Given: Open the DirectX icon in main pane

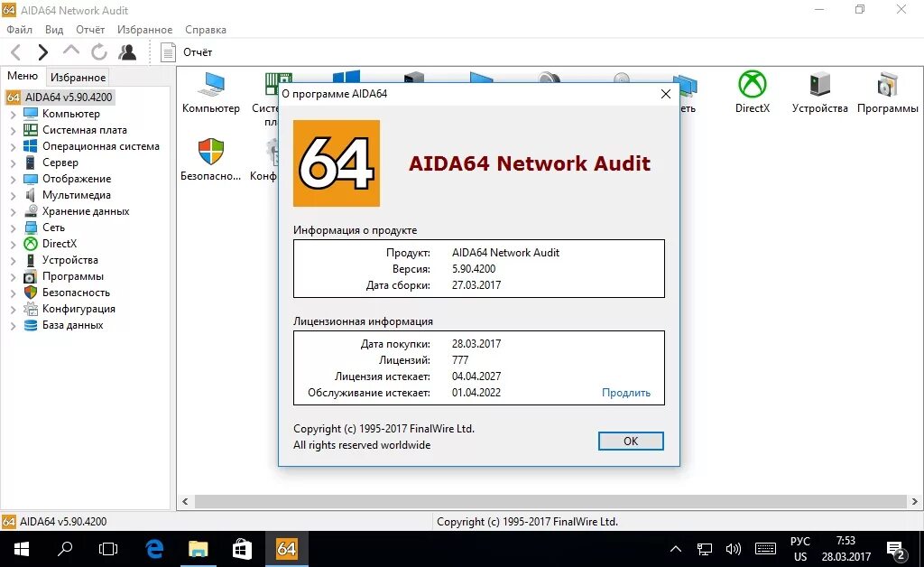Looking at the screenshot, I should pos(753,92).
